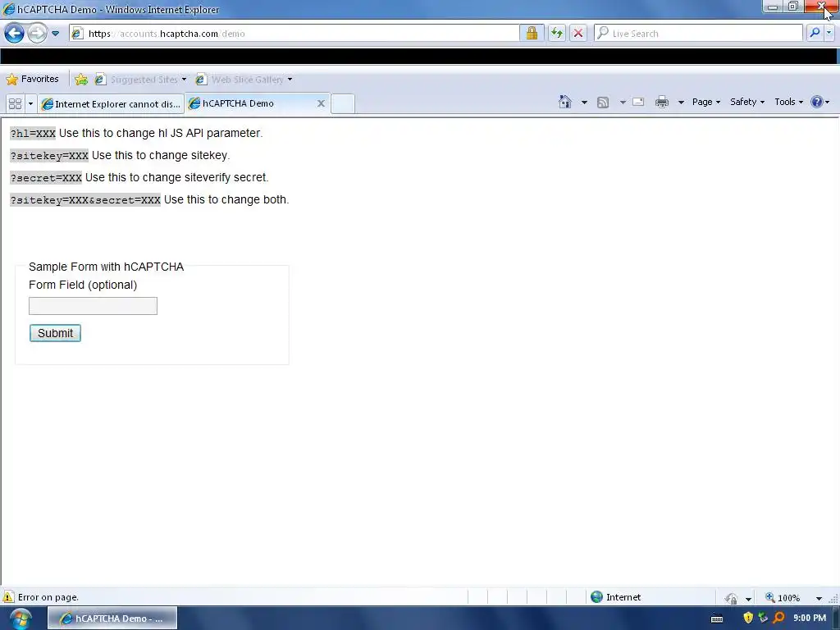Open Quick Tabs grid view
Viewport: 840px width, 630px height.
pyautogui.click(x=15, y=103)
